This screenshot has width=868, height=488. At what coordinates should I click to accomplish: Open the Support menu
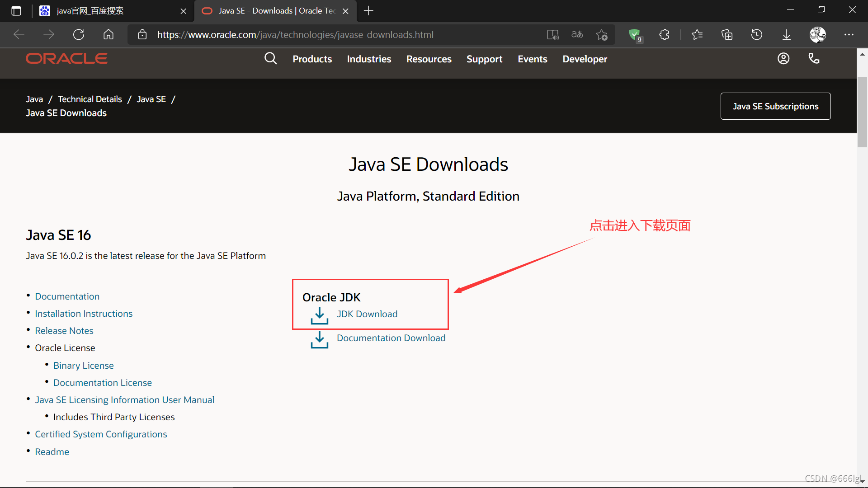point(484,59)
